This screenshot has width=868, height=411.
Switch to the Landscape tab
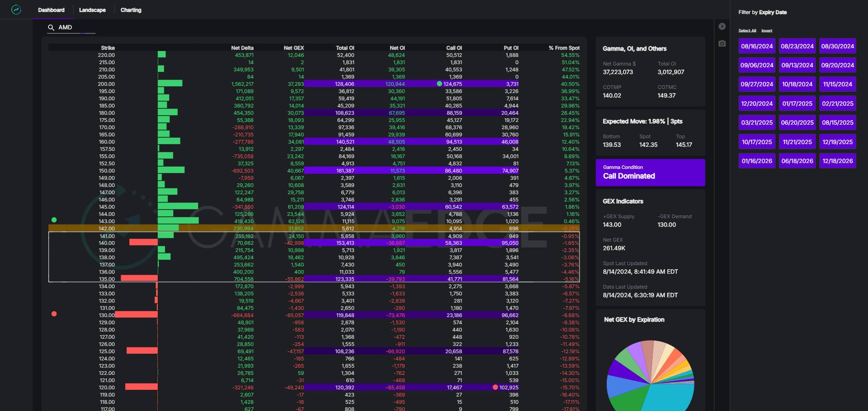[x=92, y=10]
